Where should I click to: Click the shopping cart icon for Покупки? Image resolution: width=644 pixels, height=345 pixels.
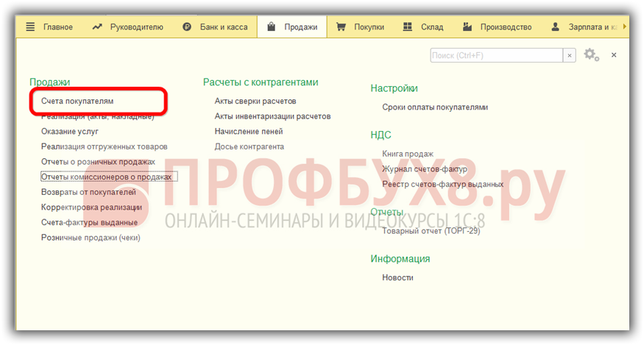tap(341, 27)
